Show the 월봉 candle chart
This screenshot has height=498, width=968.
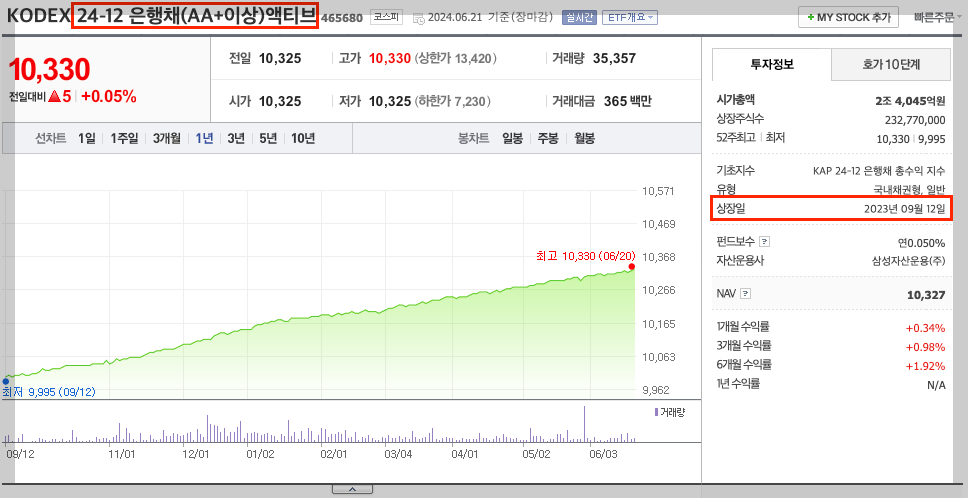pos(584,138)
